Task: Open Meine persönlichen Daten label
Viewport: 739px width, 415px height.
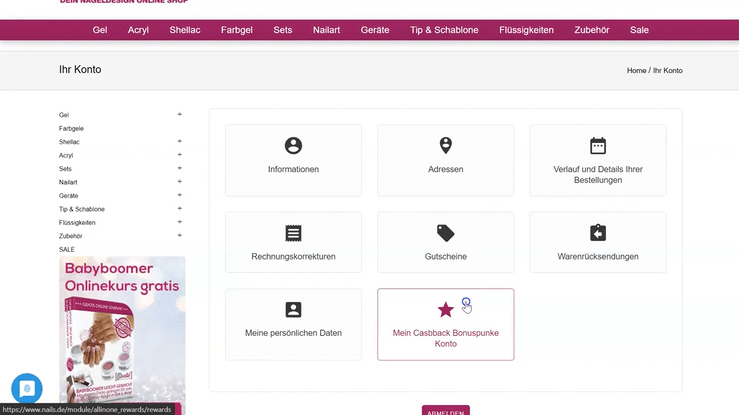Action: [293, 333]
